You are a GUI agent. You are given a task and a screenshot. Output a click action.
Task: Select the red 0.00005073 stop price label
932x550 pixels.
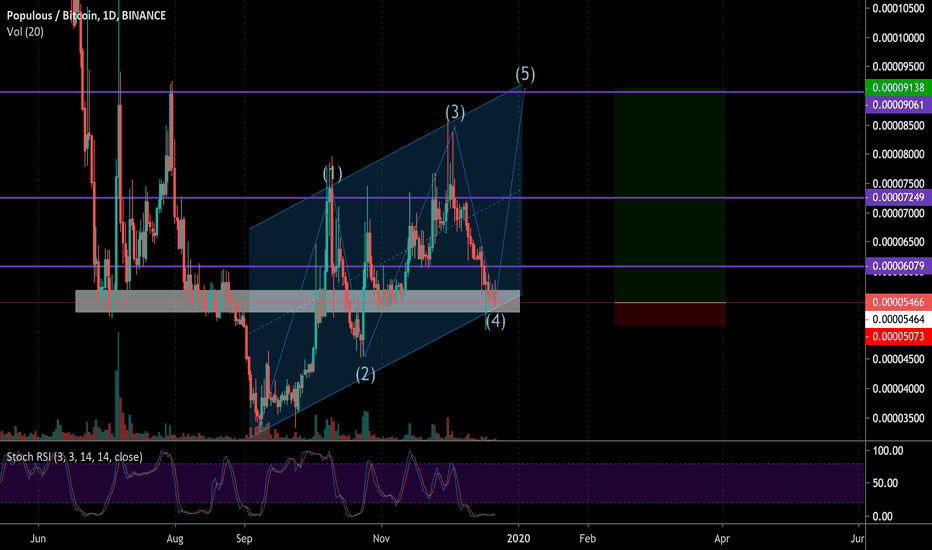[x=898, y=337]
